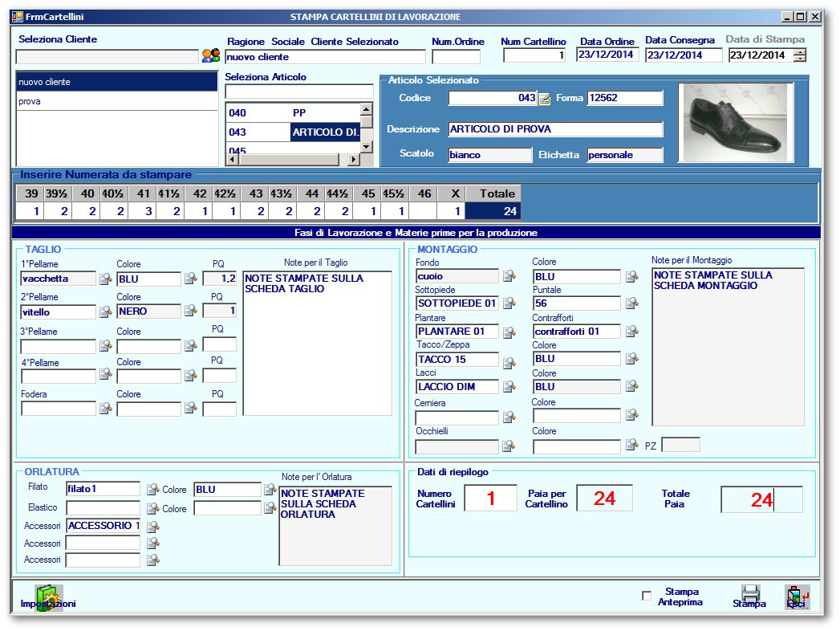
Task: Click the Stampa print button
Action: pos(749,591)
